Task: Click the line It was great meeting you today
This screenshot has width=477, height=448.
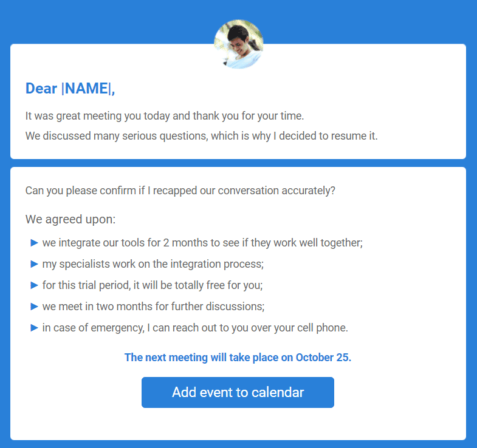Action: [x=165, y=116]
